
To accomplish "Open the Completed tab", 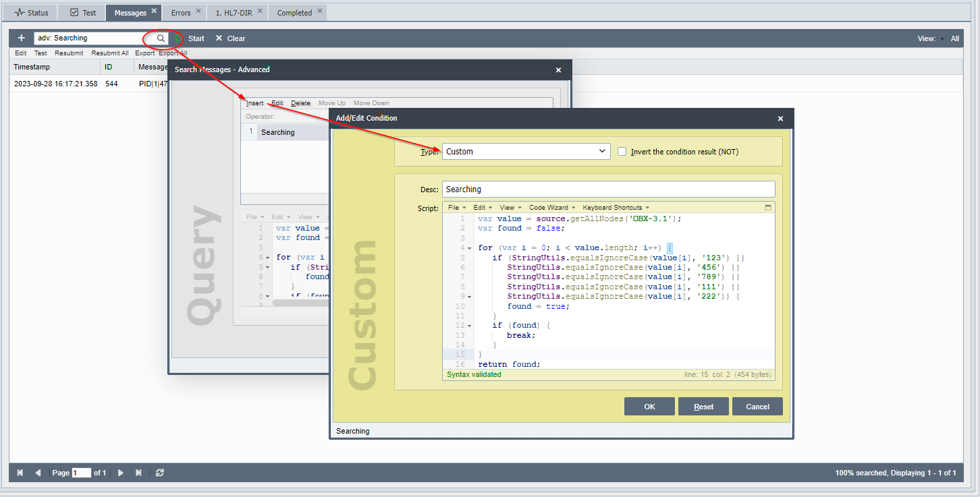I will click(294, 13).
